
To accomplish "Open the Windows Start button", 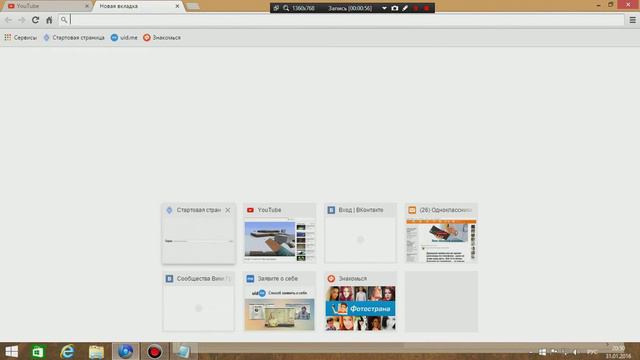I will [11, 351].
